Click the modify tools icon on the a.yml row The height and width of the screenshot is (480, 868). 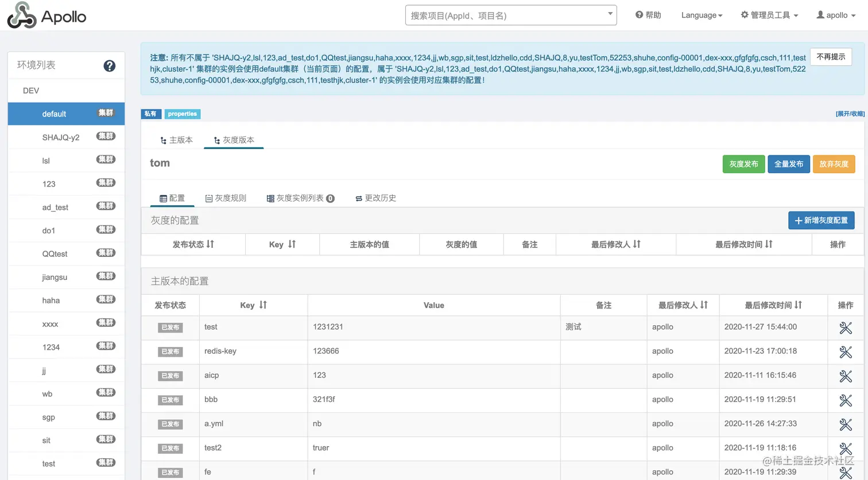[x=845, y=424]
